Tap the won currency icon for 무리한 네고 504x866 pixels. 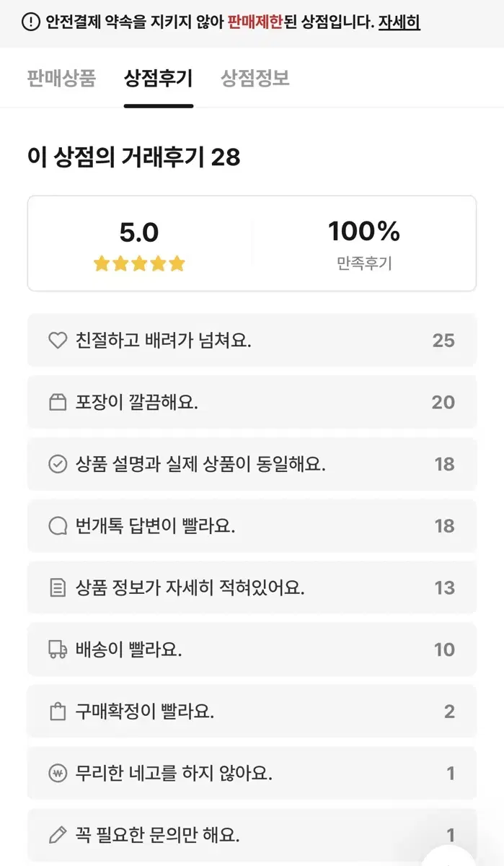tap(58, 774)
